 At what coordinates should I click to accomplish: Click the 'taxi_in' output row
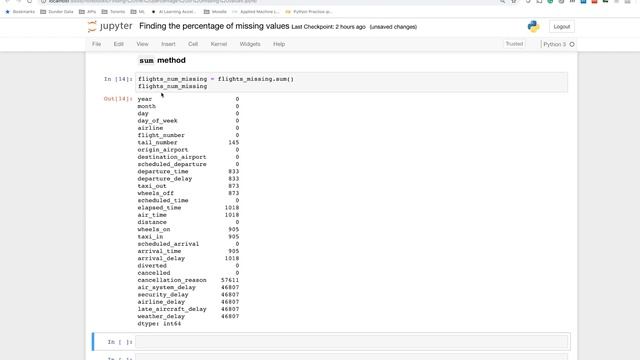[x=188, y=237]
